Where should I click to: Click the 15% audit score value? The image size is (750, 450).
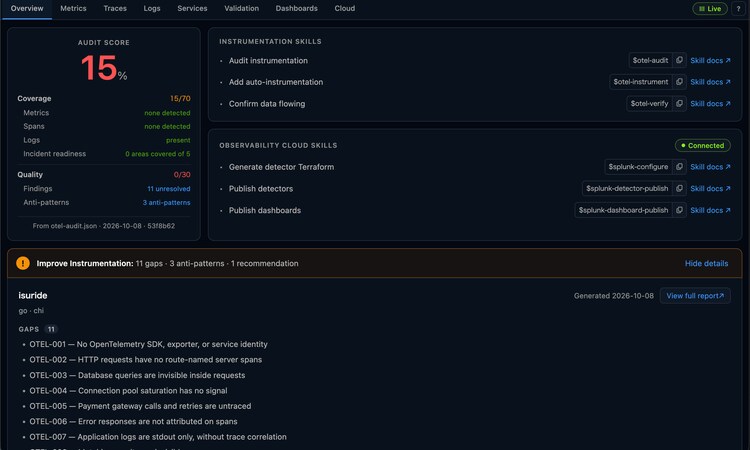[104, 68]
